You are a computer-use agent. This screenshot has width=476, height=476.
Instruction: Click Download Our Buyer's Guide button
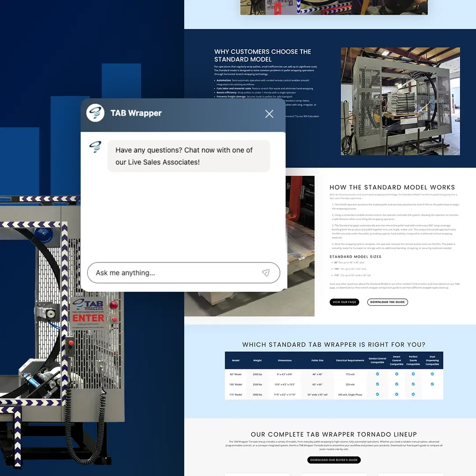(334, 460)
